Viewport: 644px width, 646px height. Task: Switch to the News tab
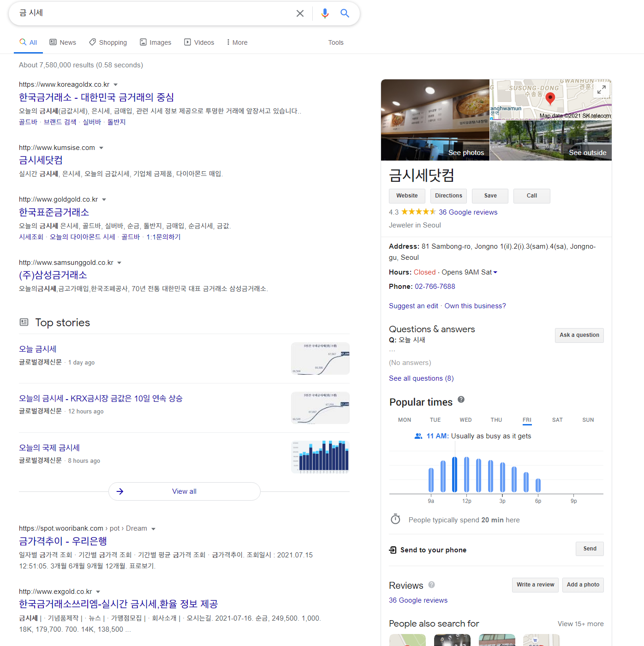tap(63, 42)
